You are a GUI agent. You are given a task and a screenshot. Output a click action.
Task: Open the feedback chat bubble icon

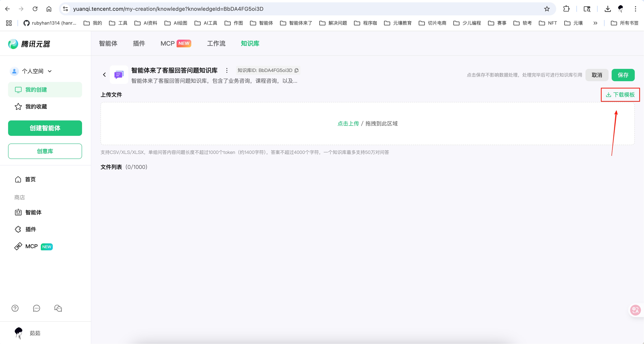tap(37, 308)
